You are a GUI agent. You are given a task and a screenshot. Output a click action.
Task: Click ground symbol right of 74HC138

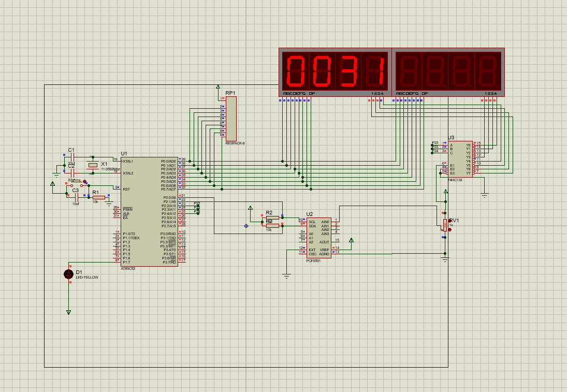tap(484, 196)
